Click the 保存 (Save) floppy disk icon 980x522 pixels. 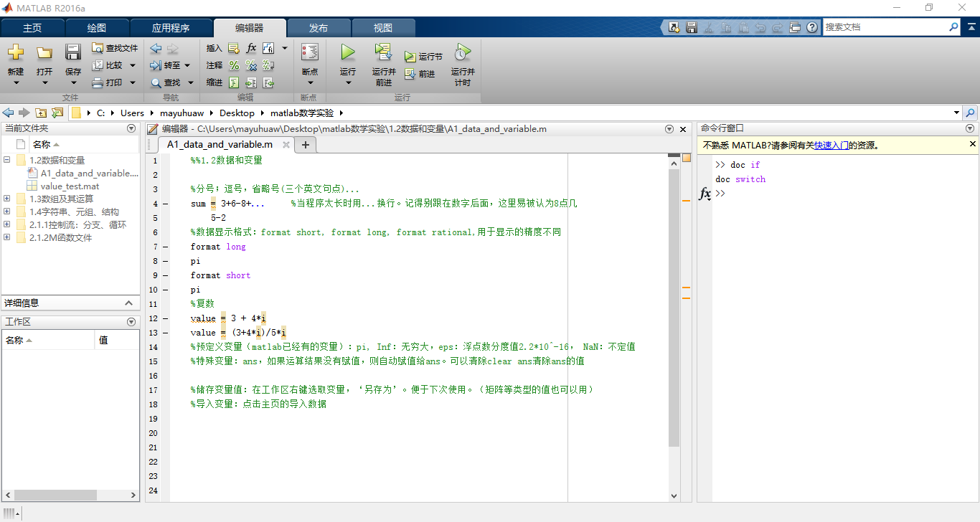(73, 52)
